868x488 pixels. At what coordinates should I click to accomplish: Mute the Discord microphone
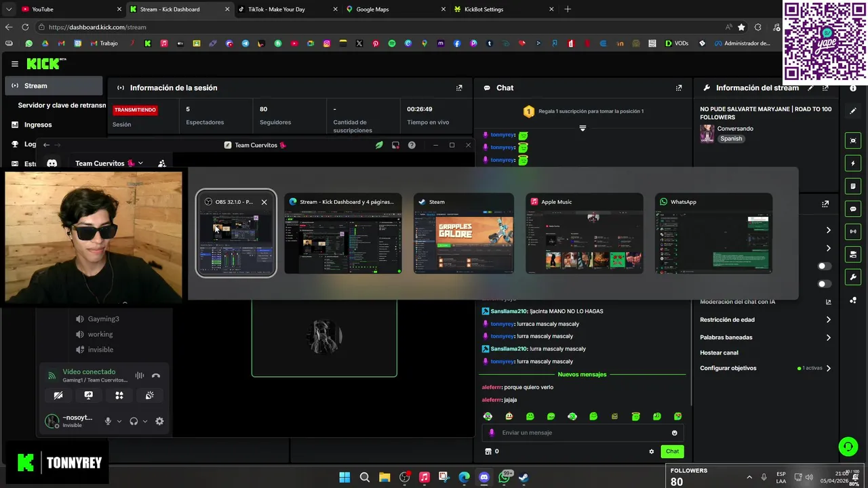tap(107, 422)
